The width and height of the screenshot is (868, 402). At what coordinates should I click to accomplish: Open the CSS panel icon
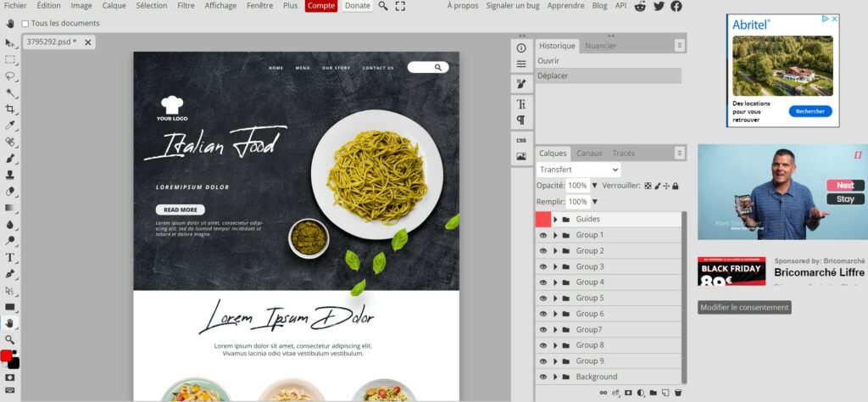(521, 141)
